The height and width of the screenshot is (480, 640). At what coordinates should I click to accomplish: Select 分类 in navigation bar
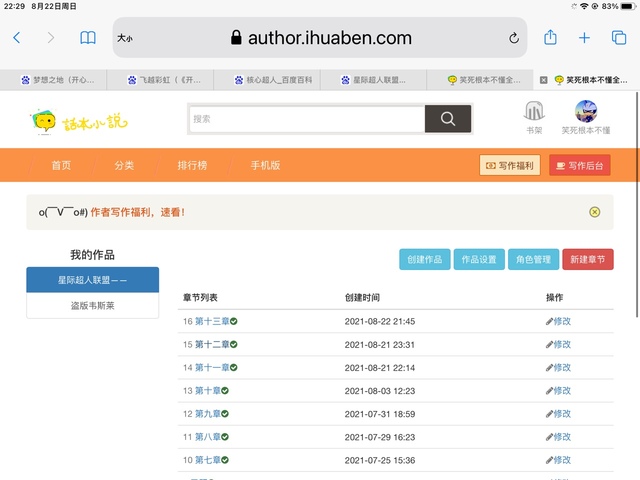(x=123, y=166)
